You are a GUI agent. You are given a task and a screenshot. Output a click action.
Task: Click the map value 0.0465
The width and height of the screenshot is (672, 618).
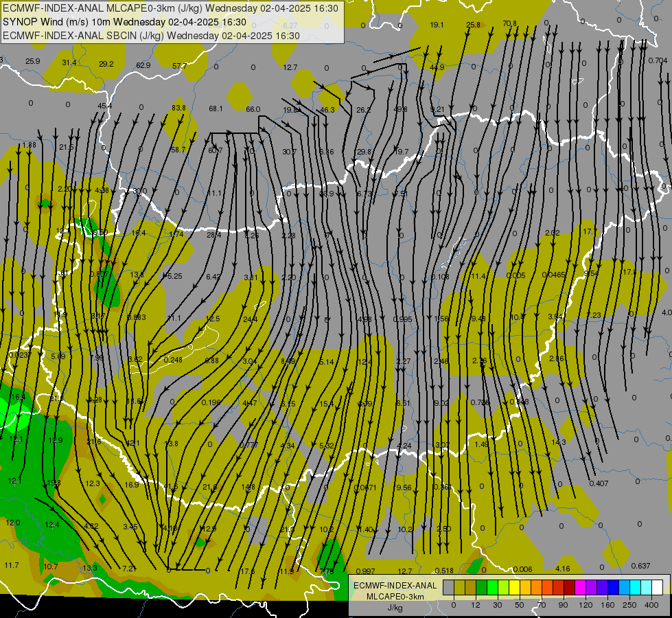[554, 275]
